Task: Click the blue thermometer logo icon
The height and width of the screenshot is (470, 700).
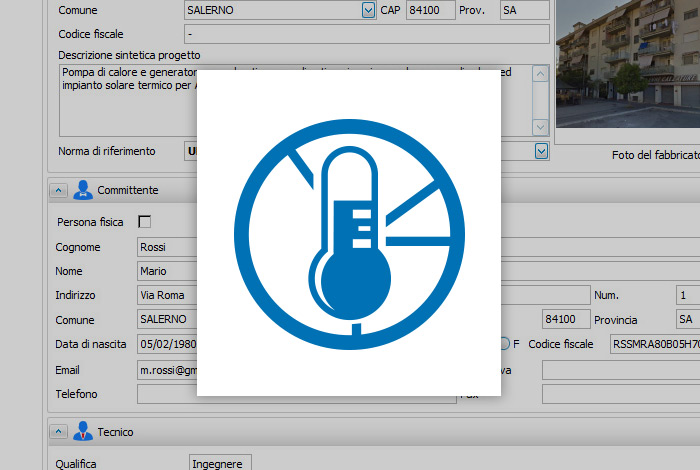Action: [x=348, y=232]
